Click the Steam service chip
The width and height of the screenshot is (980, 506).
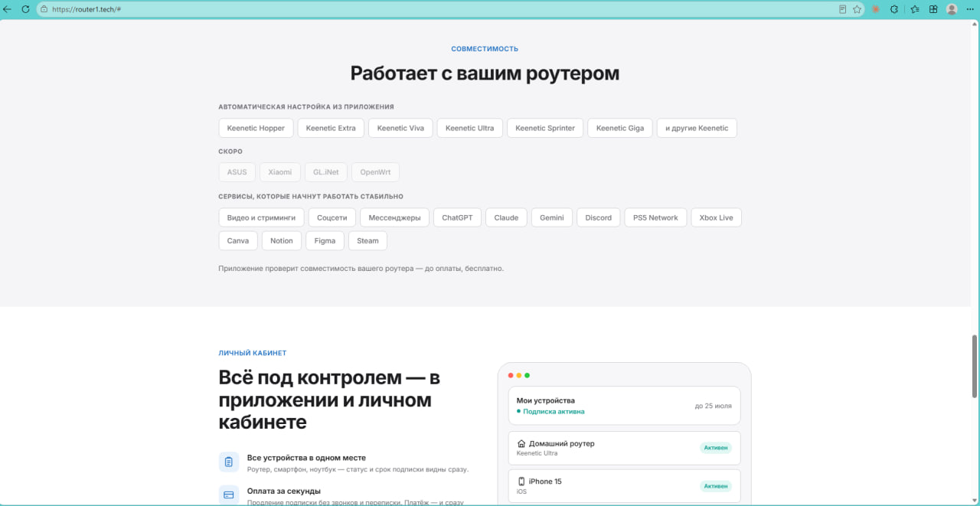[x=367, y=240]
